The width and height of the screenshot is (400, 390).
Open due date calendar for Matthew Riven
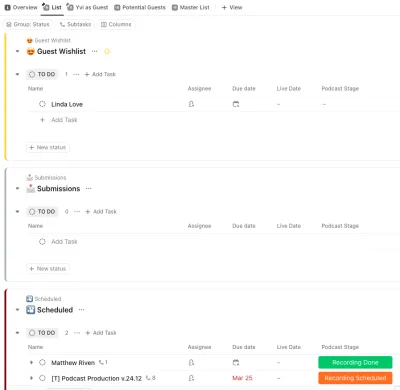pos(236,362)
